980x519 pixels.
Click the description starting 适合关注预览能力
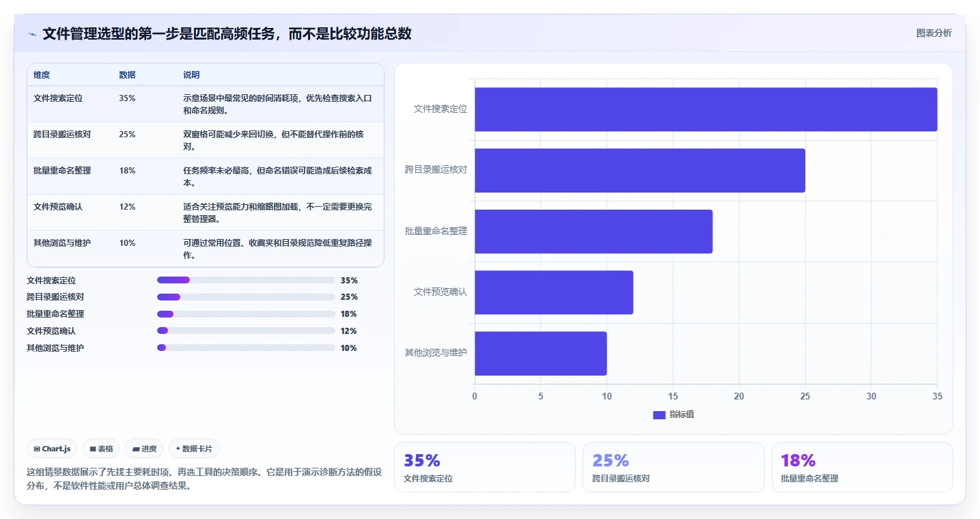tap(278, 213)
